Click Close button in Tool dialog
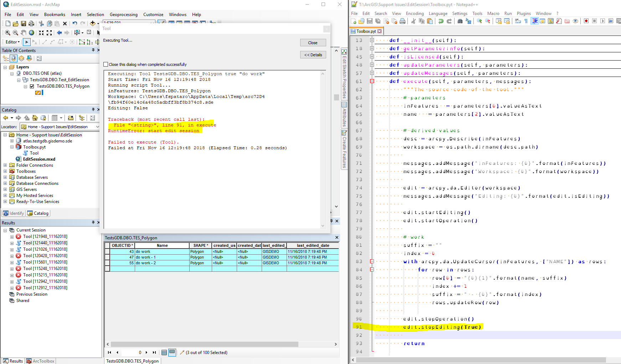The image size is (621, 364). point(313,43)
